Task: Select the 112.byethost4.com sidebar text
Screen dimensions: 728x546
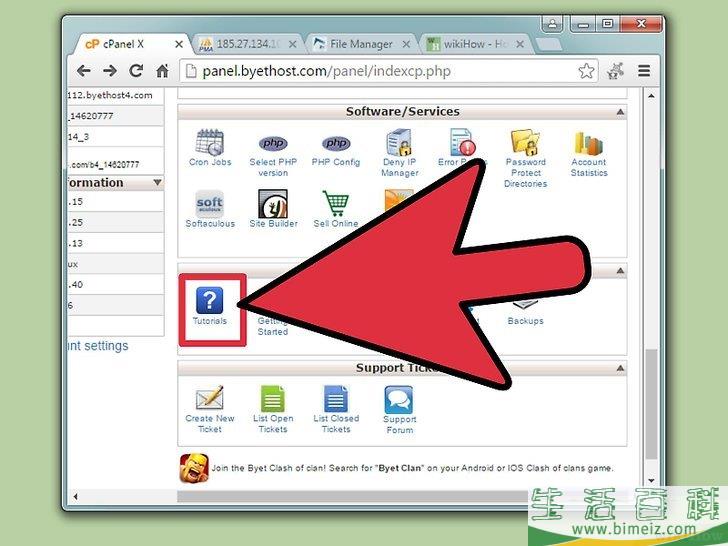Action: [110, 95]
